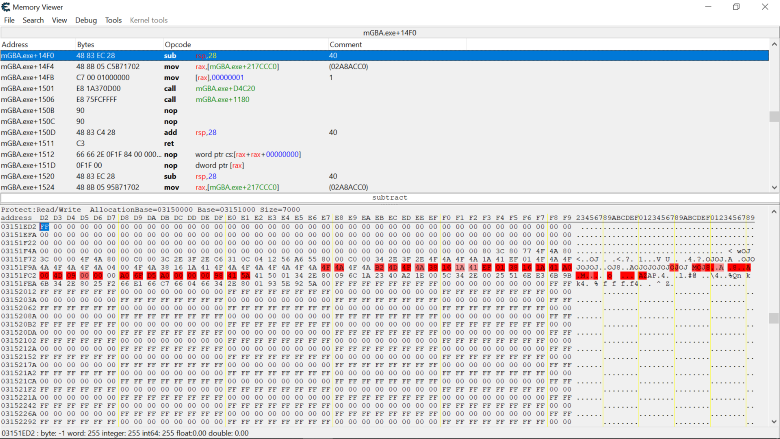
Task: Click hex row address 03151F9A
Action: tap(18, 267)
